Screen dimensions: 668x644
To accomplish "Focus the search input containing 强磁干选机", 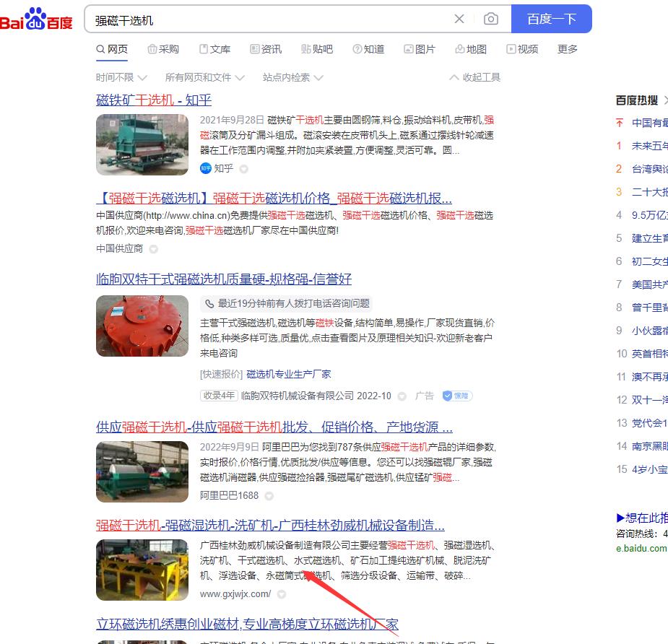I will [273, 20].
